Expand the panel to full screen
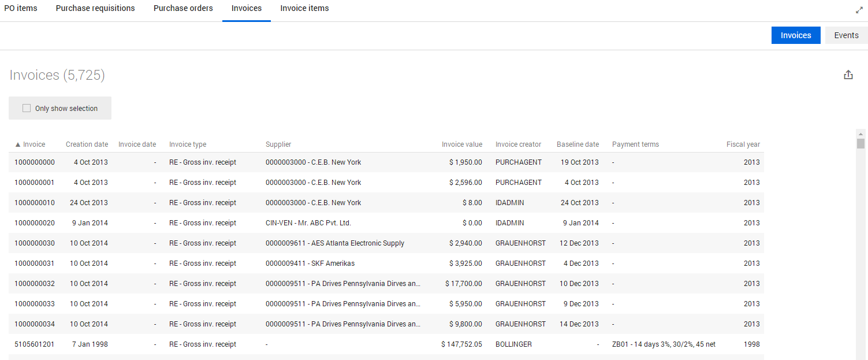868x360 pixels. [x=859, y=10]
